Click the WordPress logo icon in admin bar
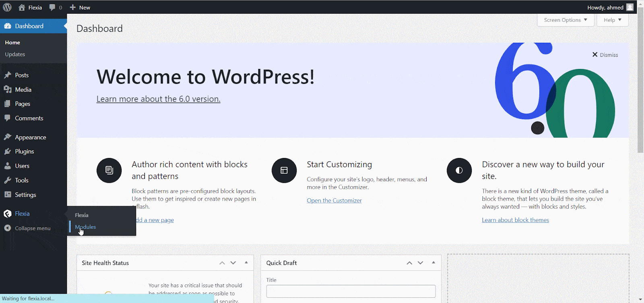 pos(8,7)
